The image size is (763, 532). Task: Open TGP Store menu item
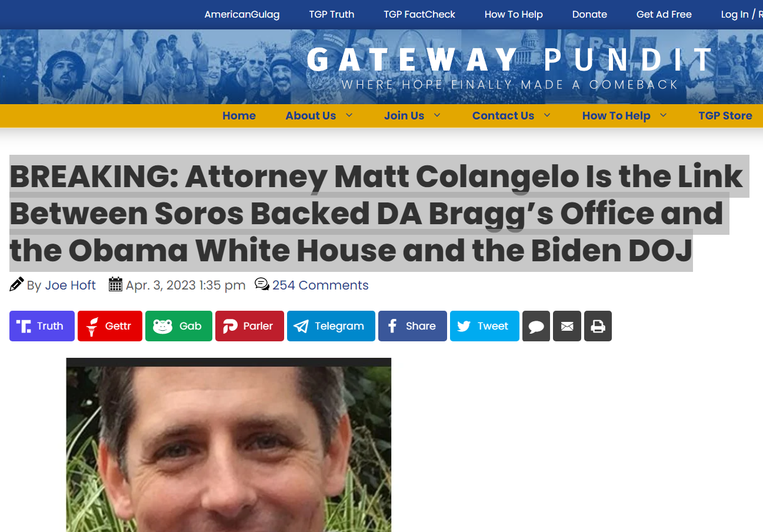(725, 116)
